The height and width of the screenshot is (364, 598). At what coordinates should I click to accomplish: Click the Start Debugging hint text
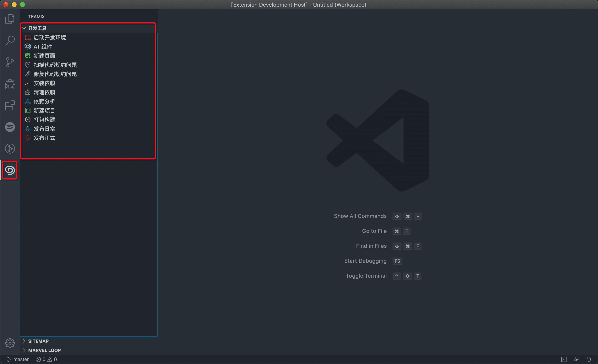365,261
